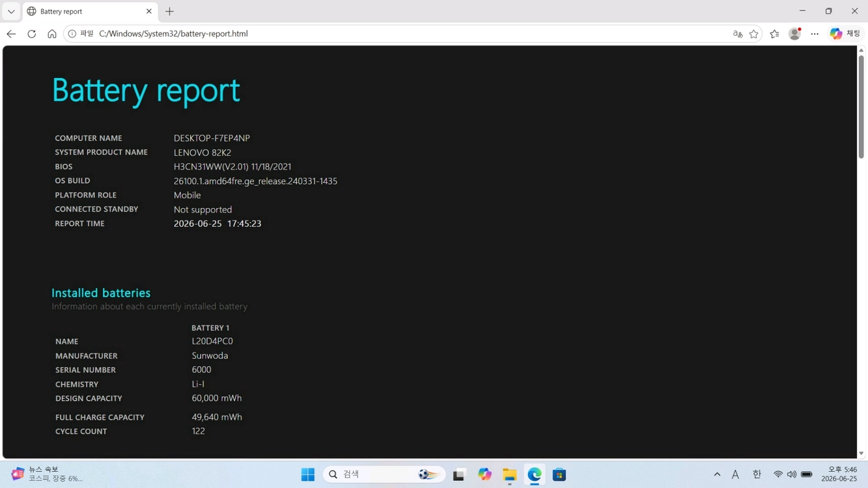The width and height of the screenshot is (868, 488).
Task: Click the design capacity 60,000 mWh
Action: tap(217, 398)
